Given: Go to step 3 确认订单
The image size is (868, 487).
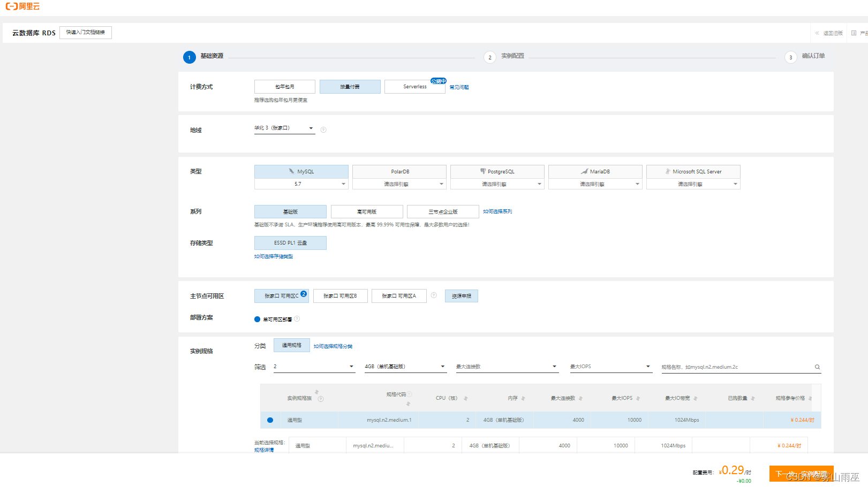Looking at the screenshot, I should 805,57.
